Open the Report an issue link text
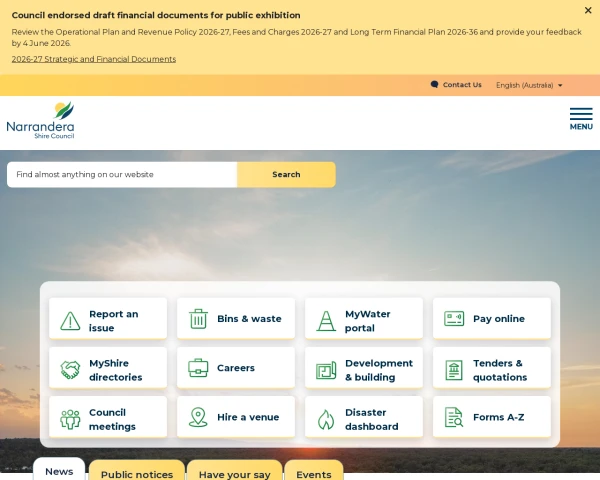 [x=114, y=321]
